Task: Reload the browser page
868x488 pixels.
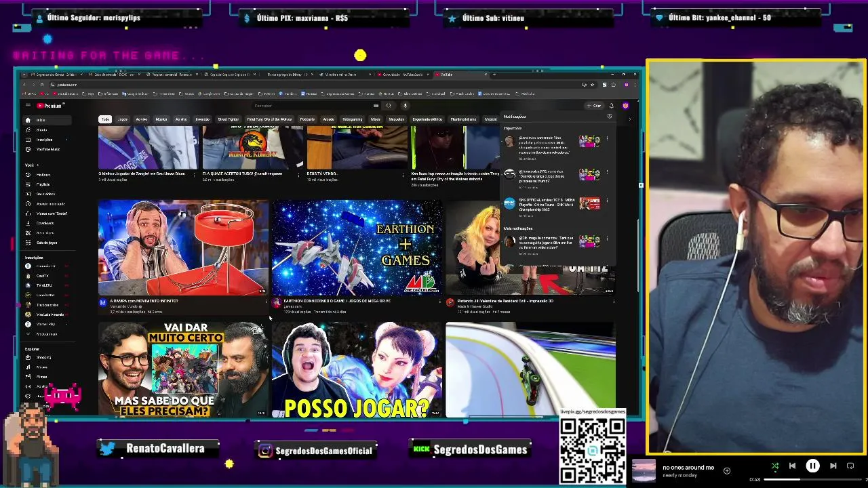Action: pos(42,85)
